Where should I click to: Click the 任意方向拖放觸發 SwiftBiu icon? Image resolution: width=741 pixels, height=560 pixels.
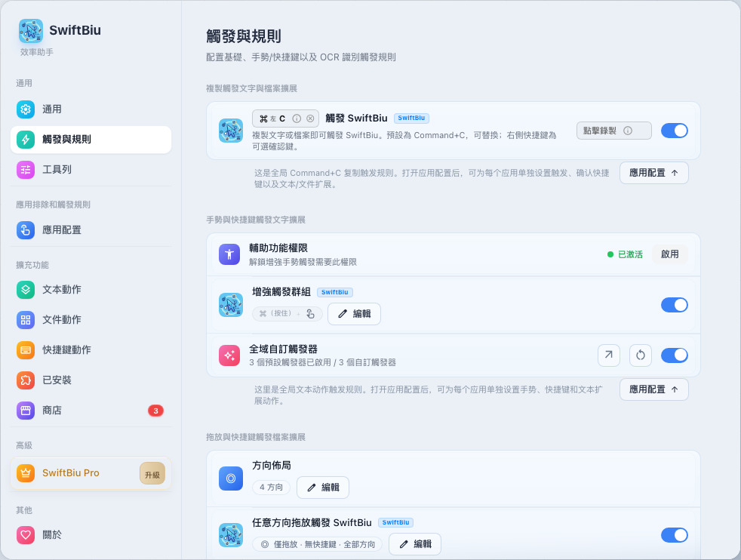[231, 535]
